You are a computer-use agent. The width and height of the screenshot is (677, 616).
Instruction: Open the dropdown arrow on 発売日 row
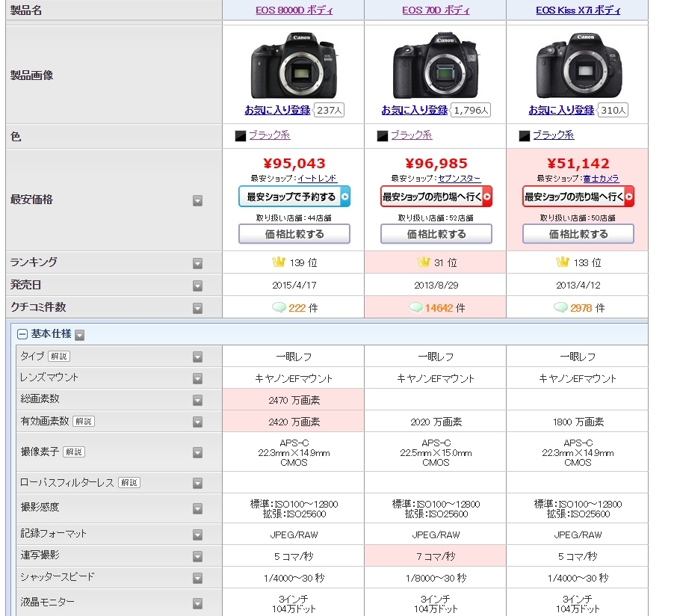198,286
